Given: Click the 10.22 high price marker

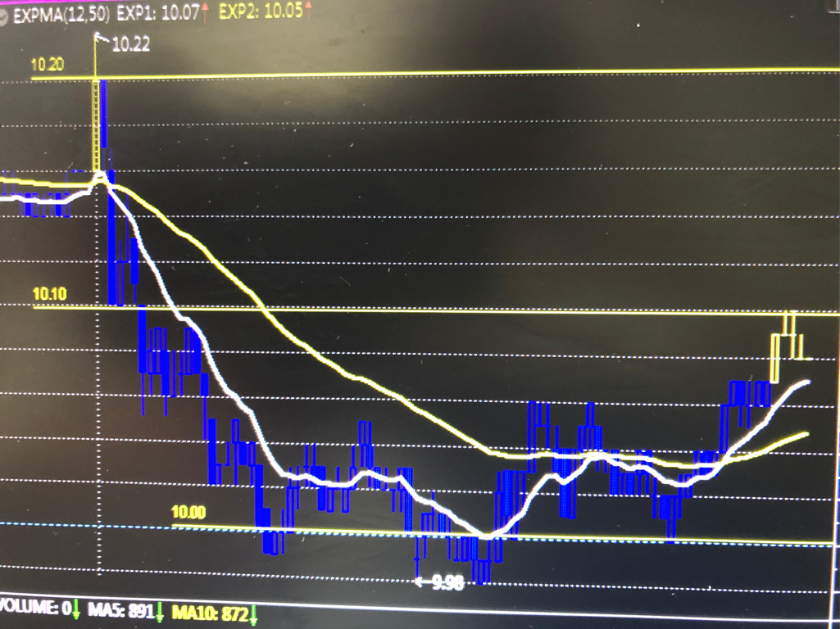Looking at the screenshot, I should point(131,44).
